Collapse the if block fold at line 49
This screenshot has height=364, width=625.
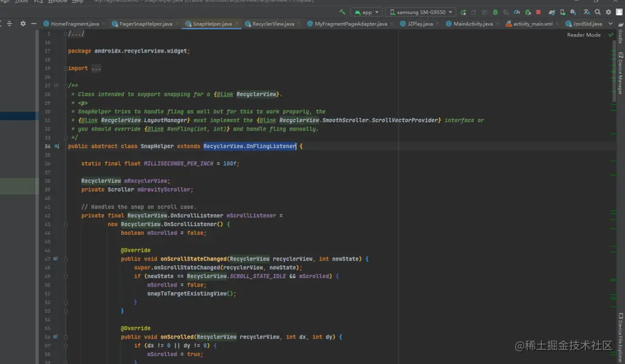[x=66, y=276]
